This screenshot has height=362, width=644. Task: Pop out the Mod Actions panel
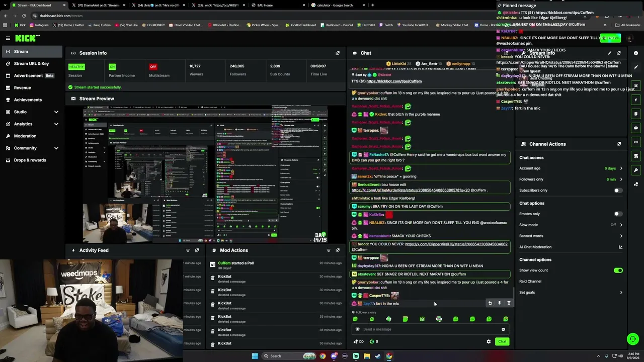[338, 250]
